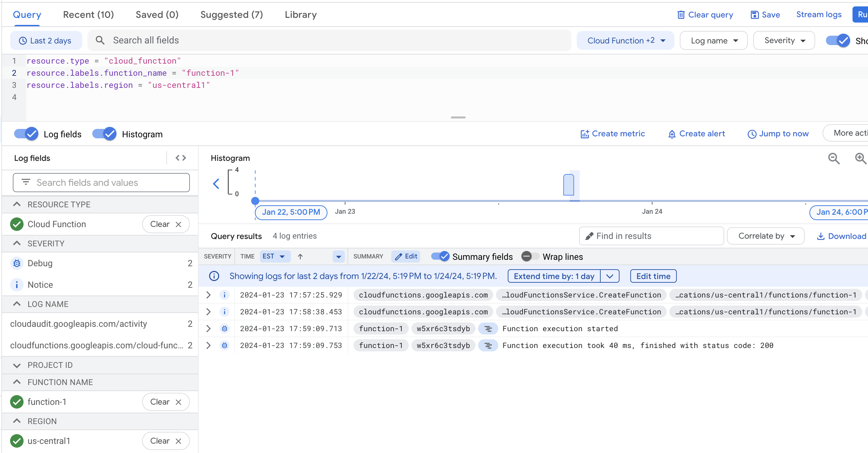Select the Suggested tab
The height and width of the screenshot is (453, 868).
tap(231, 15)
